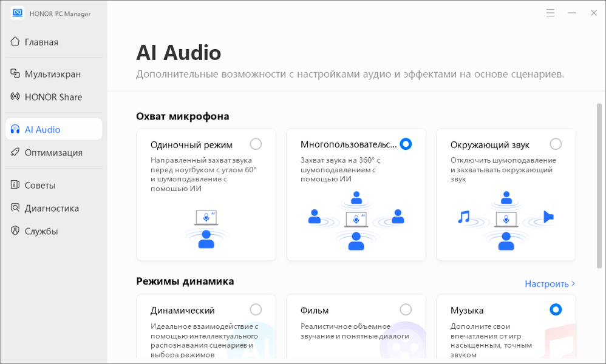Click the Фильм mode description text
This screenshot has width=606, height=364.
355,331
